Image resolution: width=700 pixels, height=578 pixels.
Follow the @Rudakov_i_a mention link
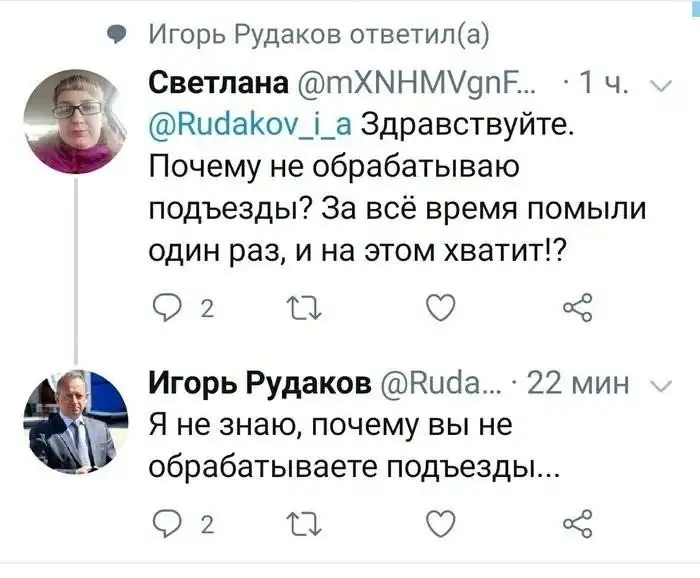248,127
